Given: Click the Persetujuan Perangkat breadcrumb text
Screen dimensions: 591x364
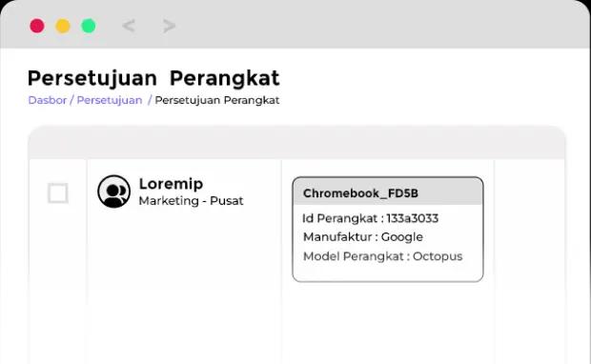Looking at the screenshot, I should (x=217, y=100).
